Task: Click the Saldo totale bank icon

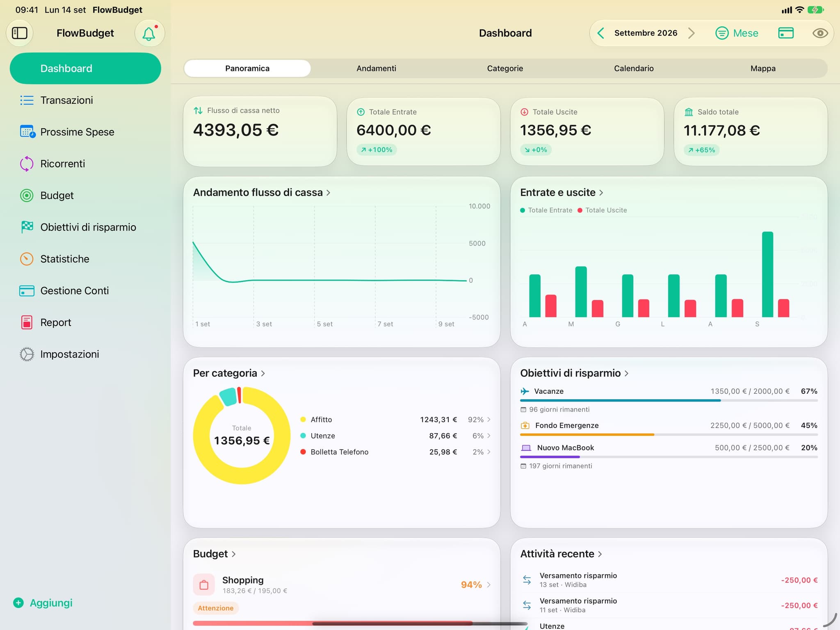Action: pyautogui.click(x=689, y=112)
